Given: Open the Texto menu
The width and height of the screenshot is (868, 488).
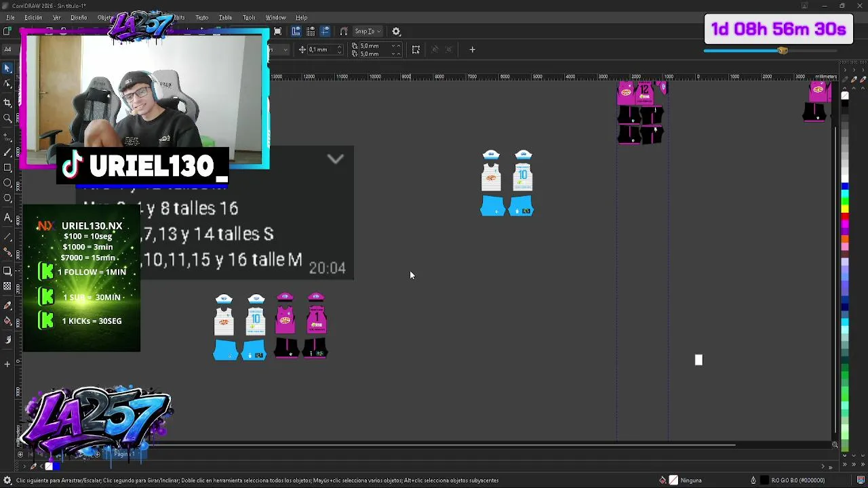Looking at the screenshot, I should coord(202,18).
